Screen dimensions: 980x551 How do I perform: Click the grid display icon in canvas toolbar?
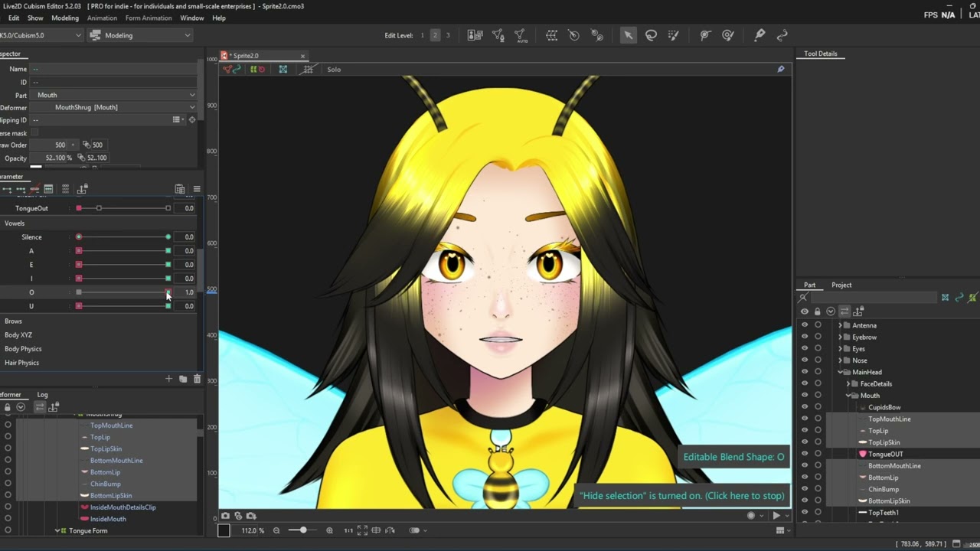[x=308, y=69]
